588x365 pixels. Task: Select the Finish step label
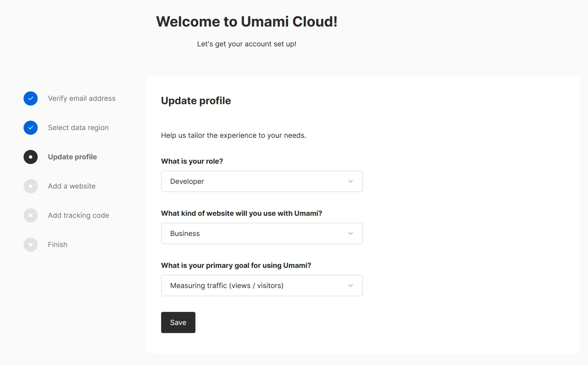(58, 245)
